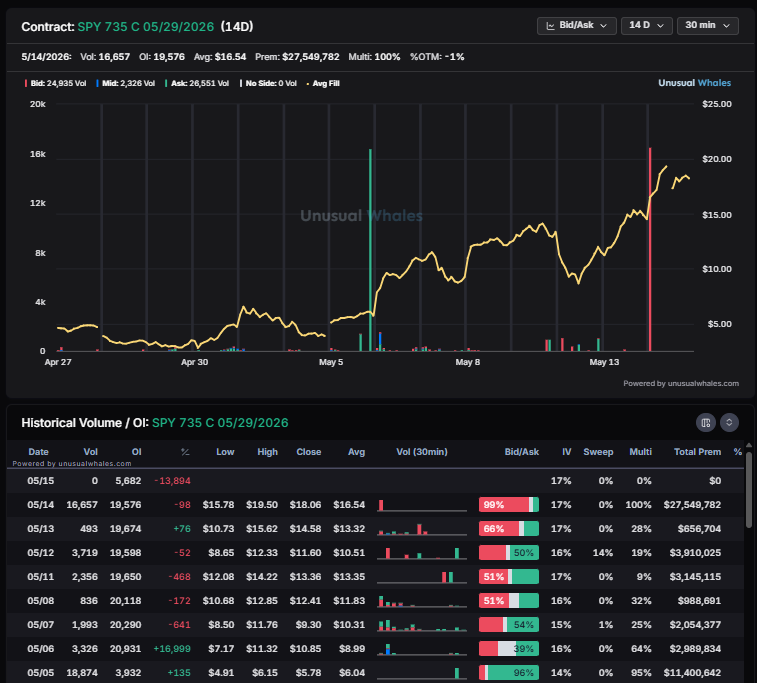This screenshot has width=757, height=683.
Task: Sort by the High column header
Action: tap(267, 452)
